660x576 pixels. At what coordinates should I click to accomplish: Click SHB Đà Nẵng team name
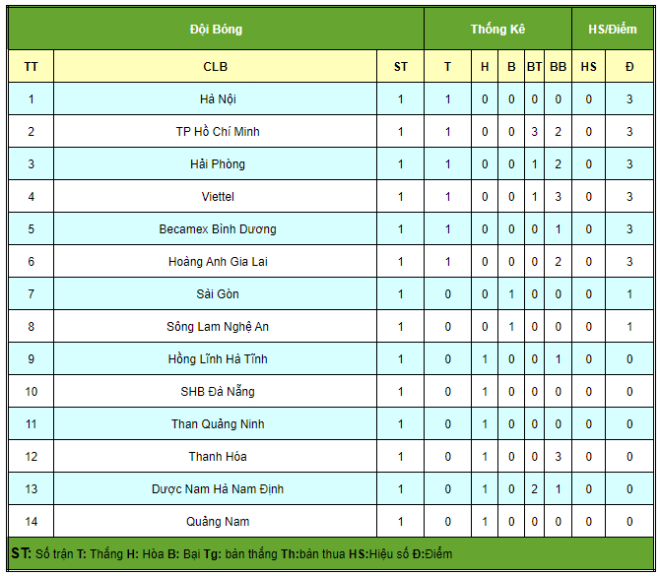(217, 391)
